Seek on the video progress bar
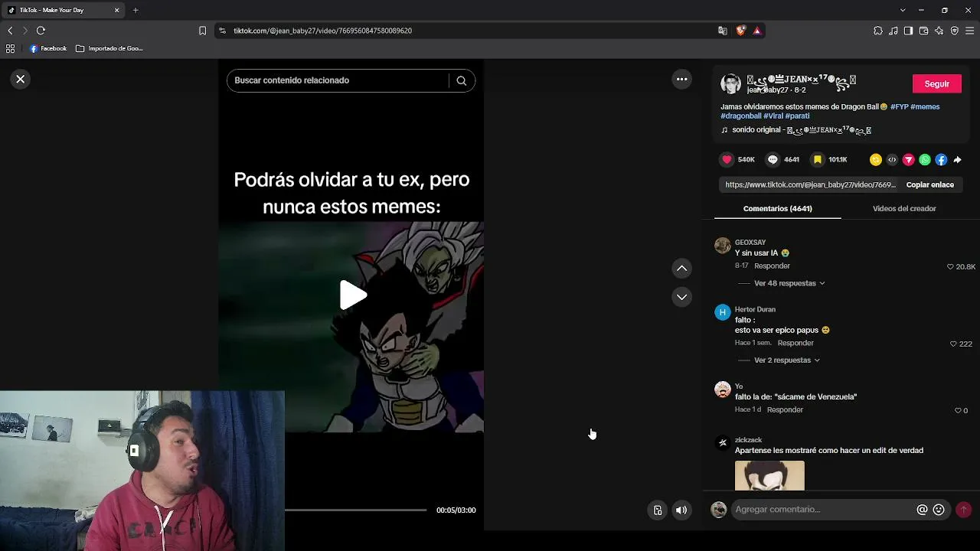This screenshot has width=980, height=551. (x=355, y=510)
